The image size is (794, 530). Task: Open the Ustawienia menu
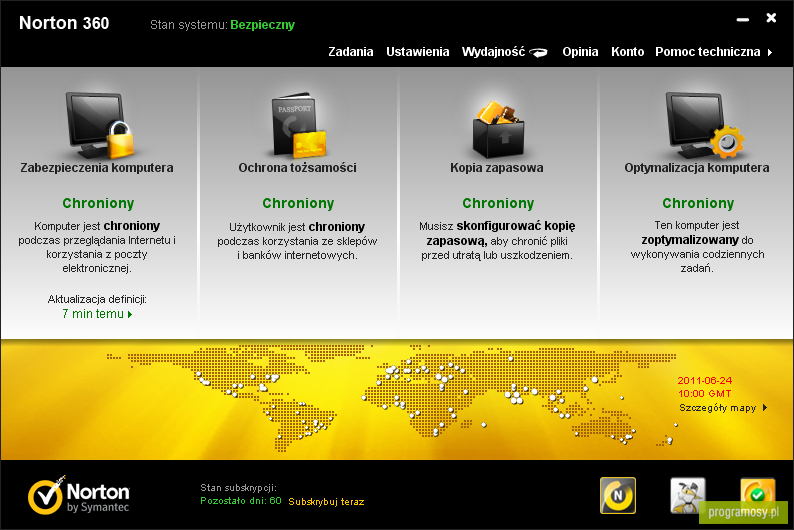coord(417,52)
